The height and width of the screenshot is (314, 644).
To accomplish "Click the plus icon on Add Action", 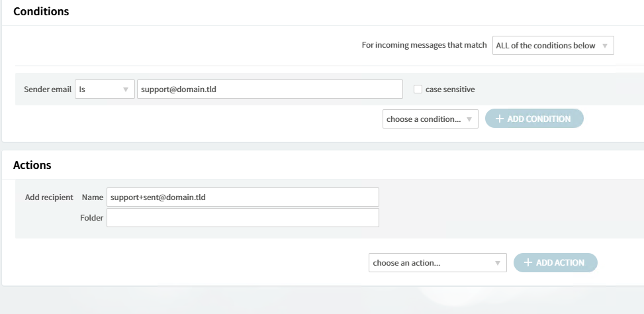I will point(528,263).
